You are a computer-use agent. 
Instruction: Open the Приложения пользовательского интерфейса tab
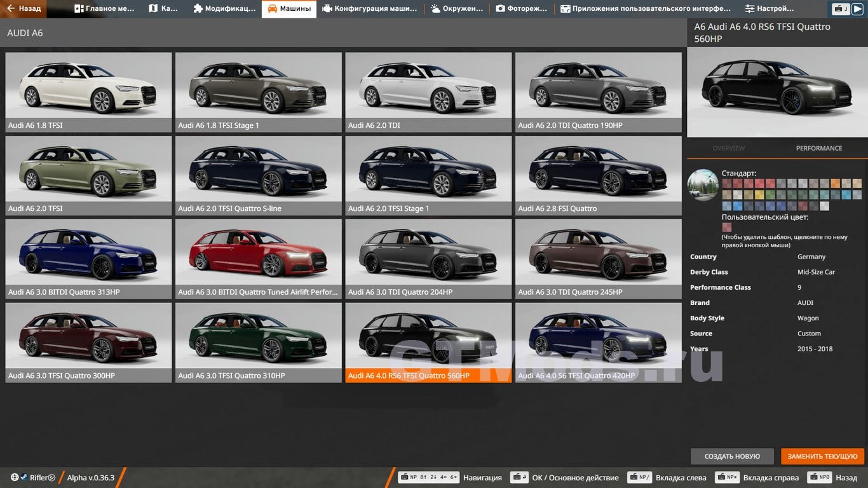(x=646, y=9)
